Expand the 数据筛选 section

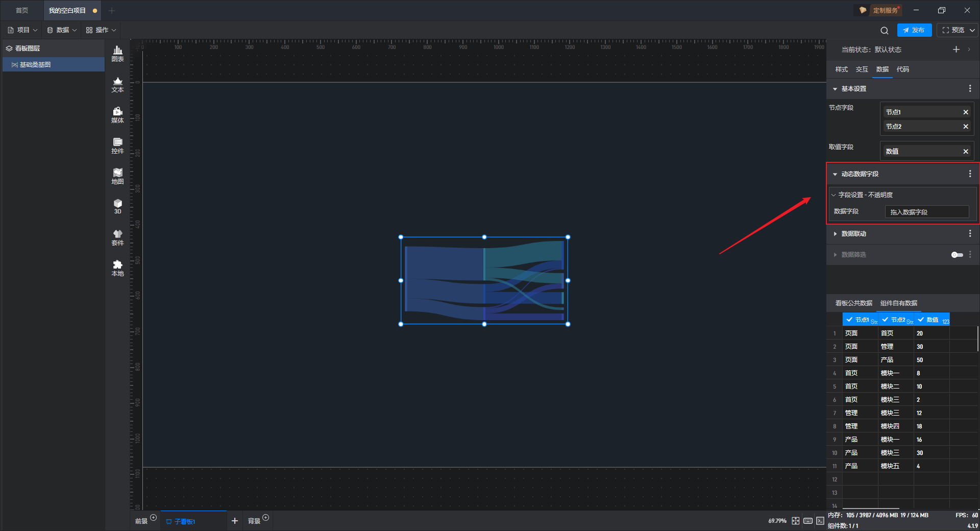pos(835,255)
